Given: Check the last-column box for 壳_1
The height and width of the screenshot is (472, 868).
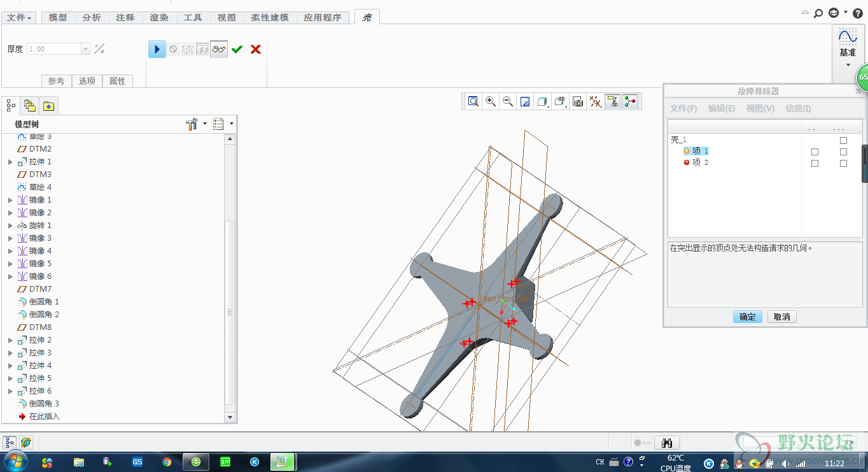Looking at the screenshot, I should 843,140.
